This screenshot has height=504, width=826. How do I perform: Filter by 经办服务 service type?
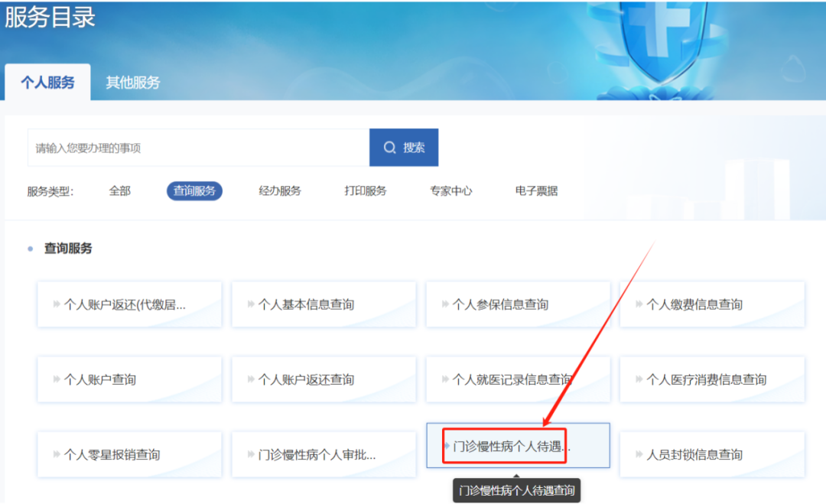(280, 191)
